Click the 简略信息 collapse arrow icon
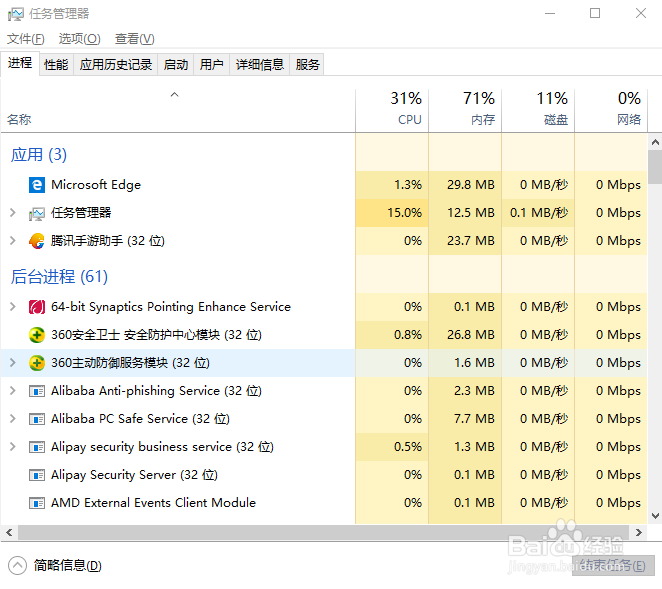Screen dimensions: 662x589 point(17,566)
